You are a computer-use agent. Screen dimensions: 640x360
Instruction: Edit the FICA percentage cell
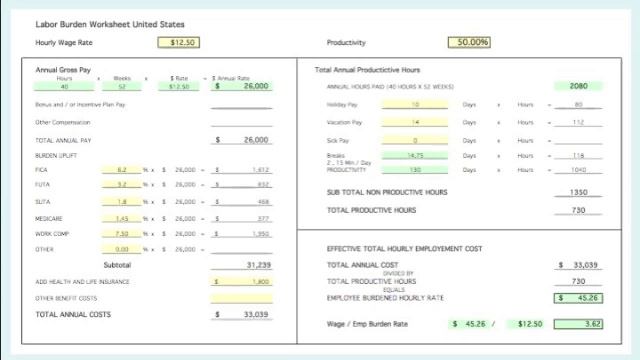coord(122,170)
